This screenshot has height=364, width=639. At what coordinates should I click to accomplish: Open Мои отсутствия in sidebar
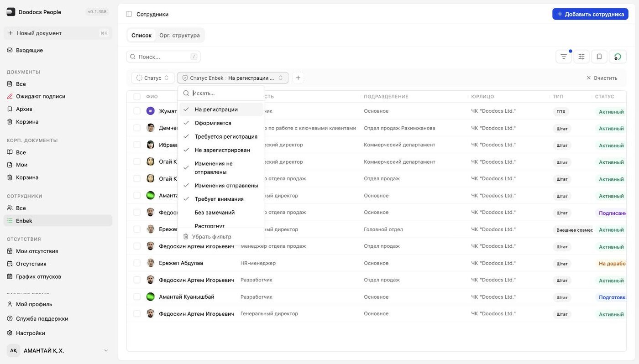point(58,251)
